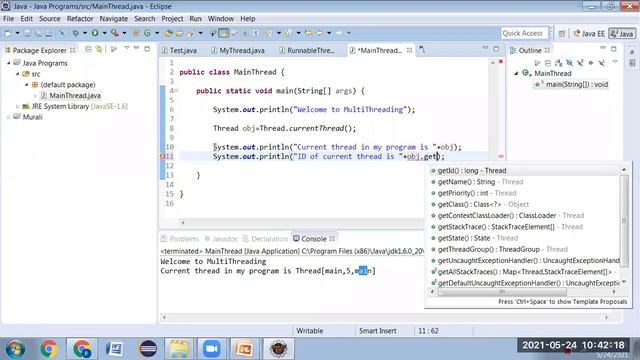Open the Outline view menu arrow

[x=615, y=62]
